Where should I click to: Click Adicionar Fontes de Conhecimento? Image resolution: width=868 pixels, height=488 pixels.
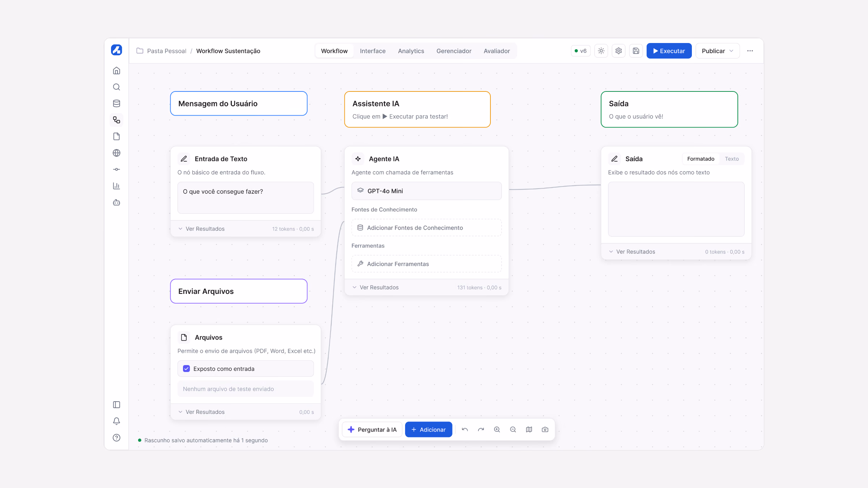[x=426, y=228]
